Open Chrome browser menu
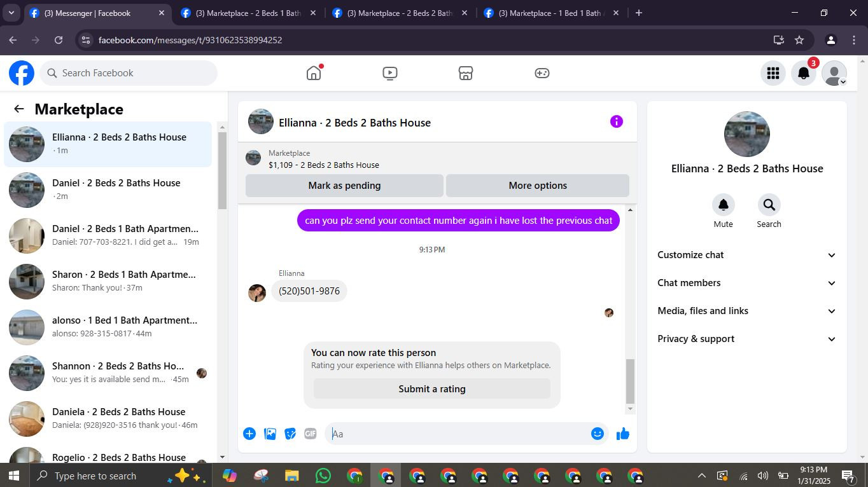 click(x=854, y=40)
